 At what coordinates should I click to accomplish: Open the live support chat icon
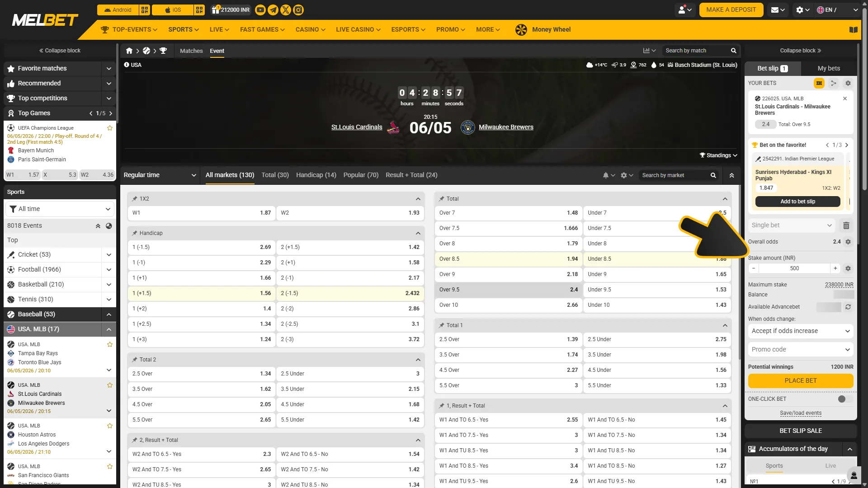[854, 475]
